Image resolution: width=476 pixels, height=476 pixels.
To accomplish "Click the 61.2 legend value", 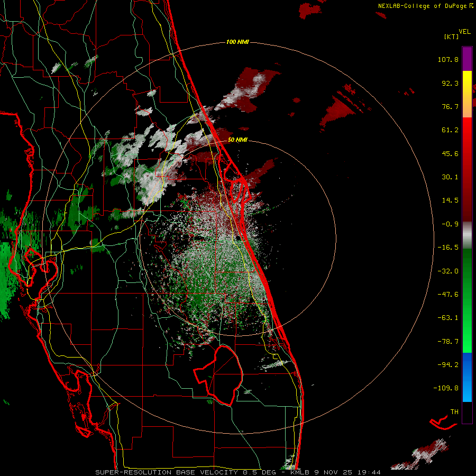I will pos(450,130).
